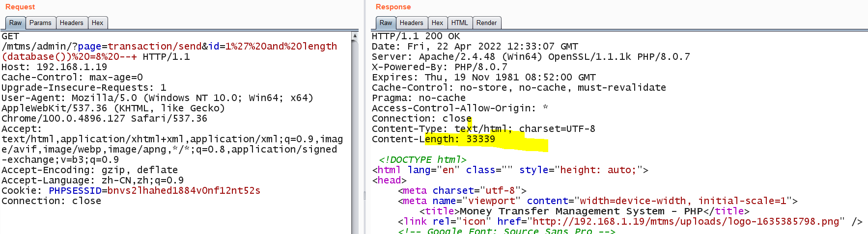
Task: Click the Money Transfer Management System title text
Action: [581, 211]
